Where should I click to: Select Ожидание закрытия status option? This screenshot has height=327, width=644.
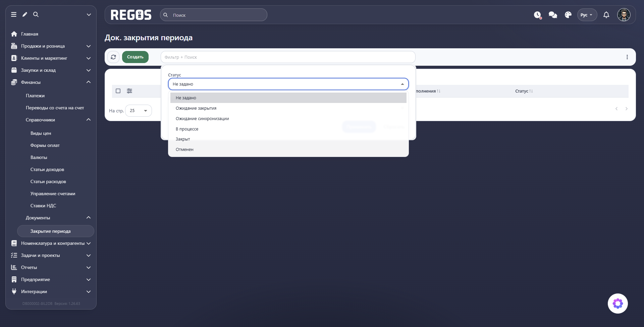[x=288, y=108]
